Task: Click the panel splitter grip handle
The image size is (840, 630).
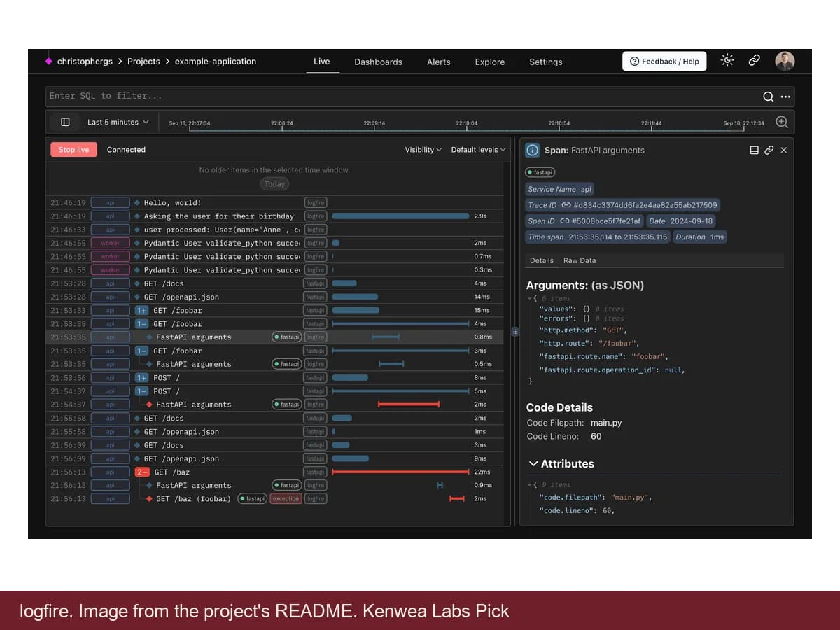Action: point(514,332)
